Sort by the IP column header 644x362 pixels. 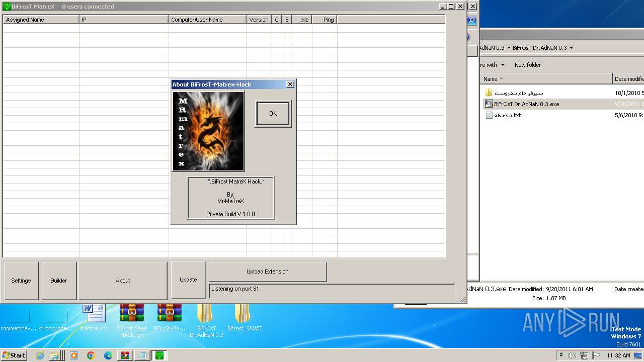pos(124,20)
